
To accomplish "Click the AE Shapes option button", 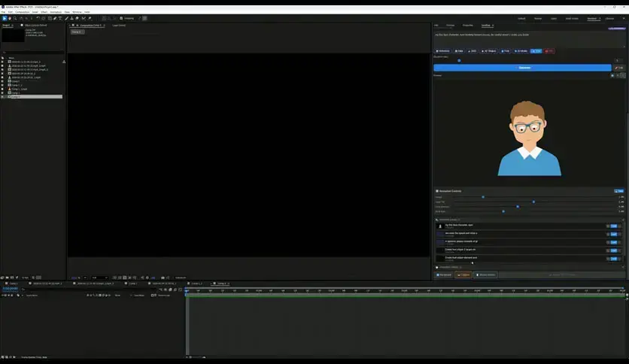I will [x=489, y=51].
